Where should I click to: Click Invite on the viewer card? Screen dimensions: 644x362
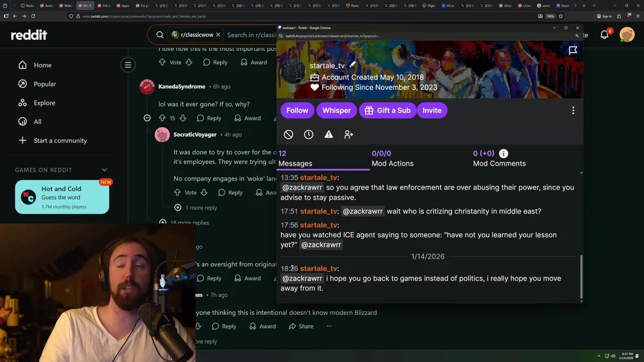click(432, 111)
